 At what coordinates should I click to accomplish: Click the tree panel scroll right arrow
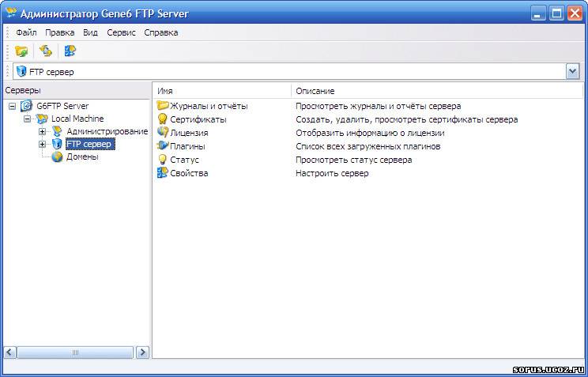pyautogui.click(x=142, y=352)
